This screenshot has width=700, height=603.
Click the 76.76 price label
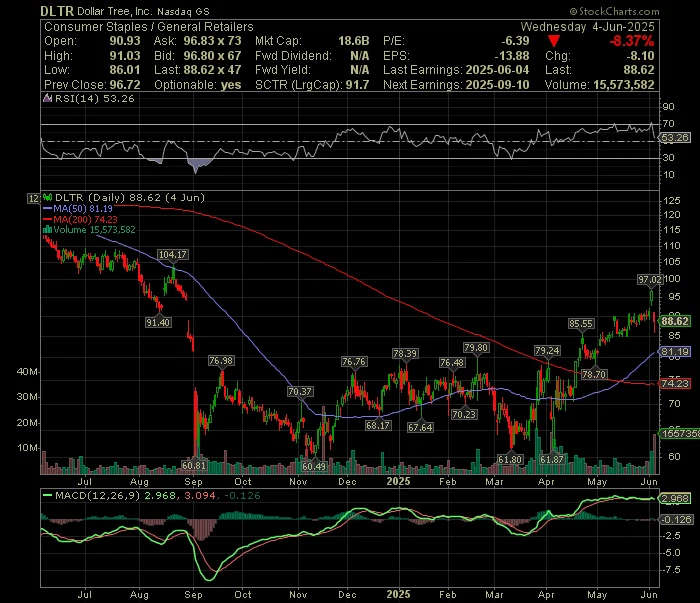[x=354, y=361]
